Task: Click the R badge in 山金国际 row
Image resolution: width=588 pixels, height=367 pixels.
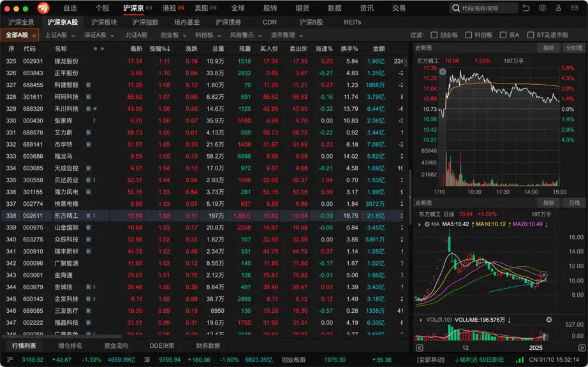Action: click(88, 227)
